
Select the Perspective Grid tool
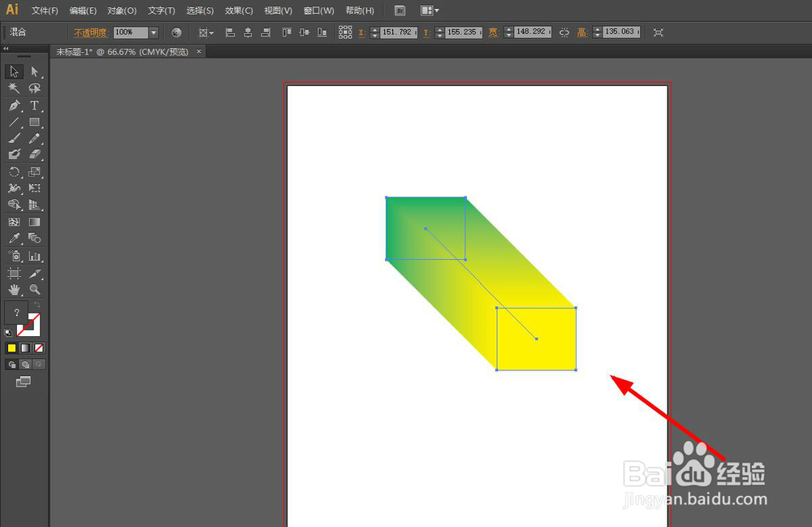click(x=34, y=205)
